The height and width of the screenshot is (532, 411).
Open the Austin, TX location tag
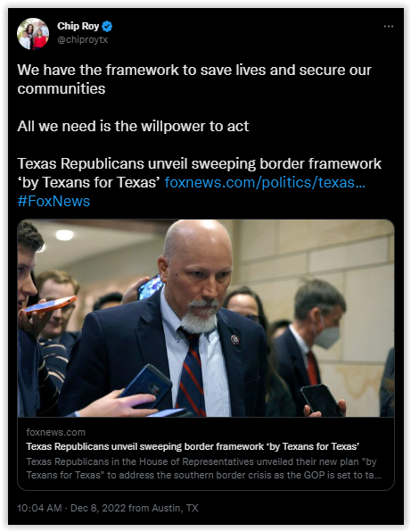coord(175,508)
